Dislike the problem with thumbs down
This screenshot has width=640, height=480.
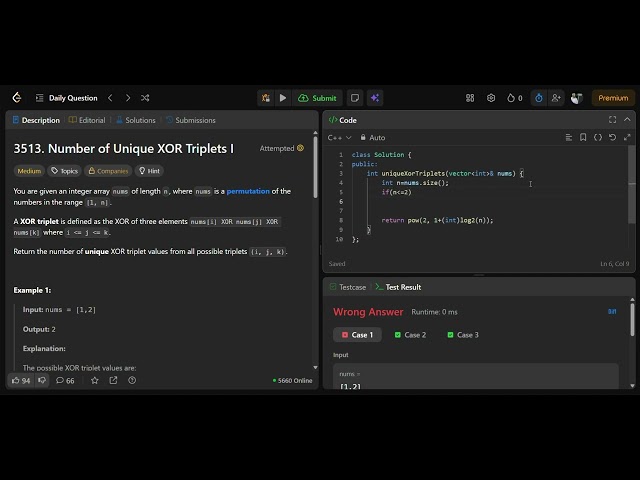(x=42, y=380)
